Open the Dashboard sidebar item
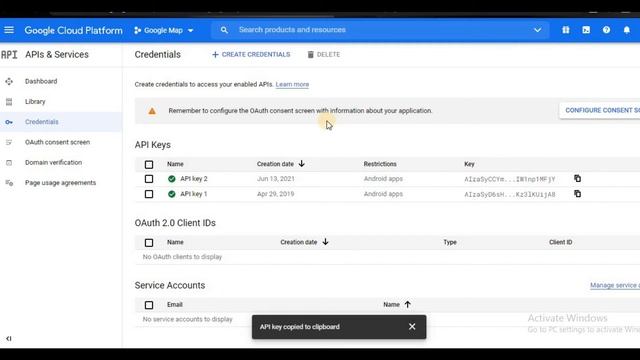Image resolution: width=640 pixels, height=360 pixels. [x=61, y=81]
